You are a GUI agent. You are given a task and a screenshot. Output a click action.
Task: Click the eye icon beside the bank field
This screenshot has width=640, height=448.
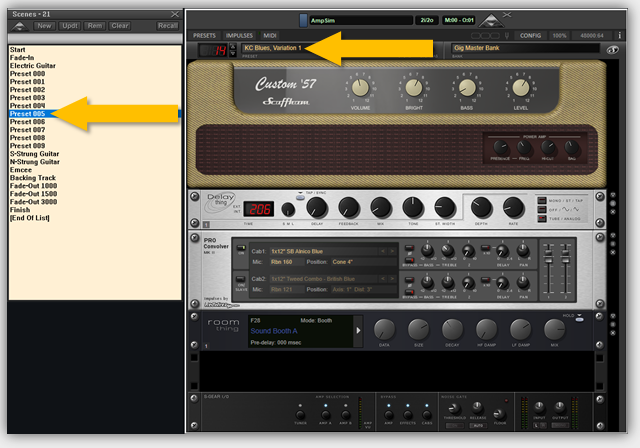click(x=612, y=48)
